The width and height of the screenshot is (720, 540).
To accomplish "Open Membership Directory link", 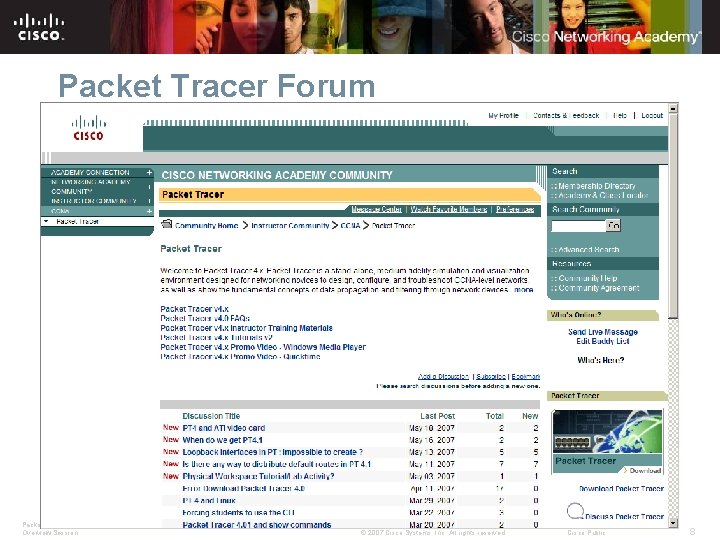I will coord(596,186).
